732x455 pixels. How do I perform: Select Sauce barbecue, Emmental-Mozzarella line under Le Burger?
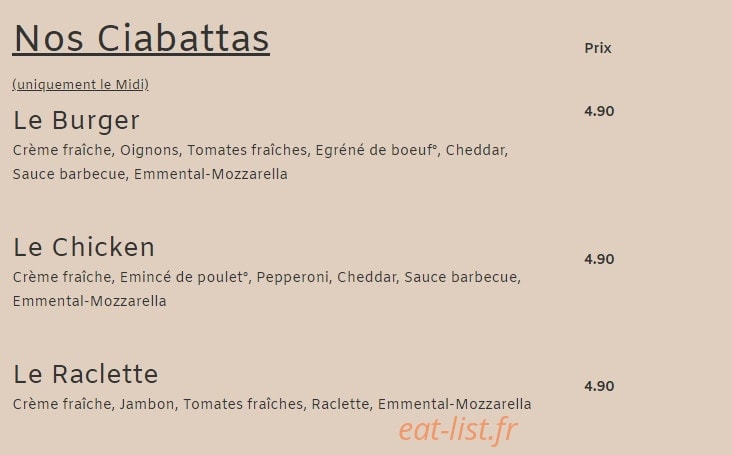tap(150, 174)
